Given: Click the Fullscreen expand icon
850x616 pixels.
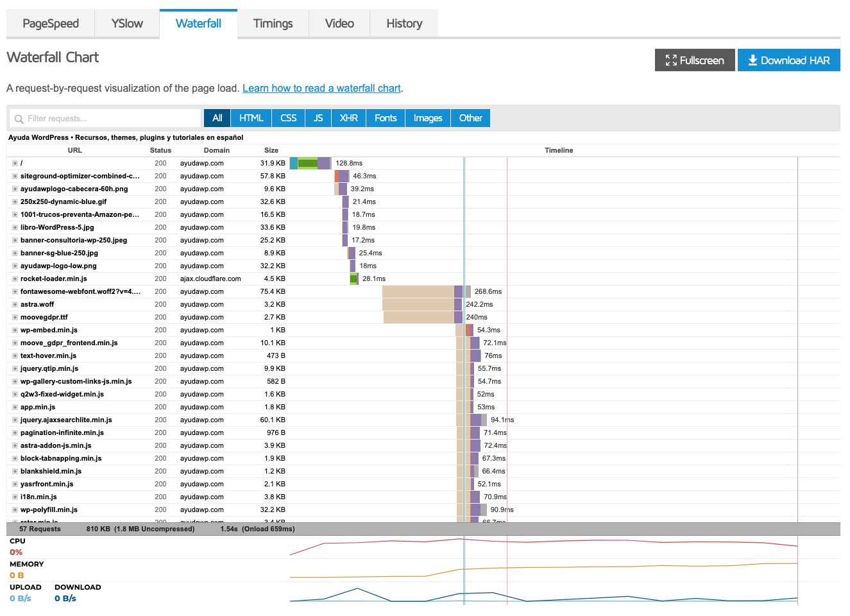Looking at the screenshot, I should pos(671,60).
